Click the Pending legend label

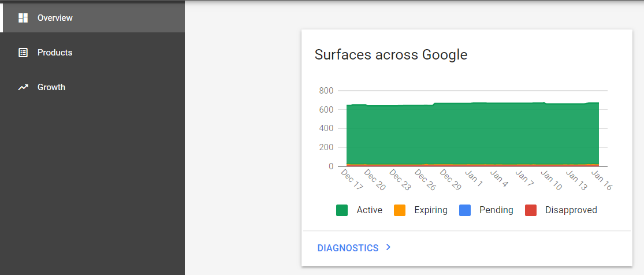coord(496,210)
